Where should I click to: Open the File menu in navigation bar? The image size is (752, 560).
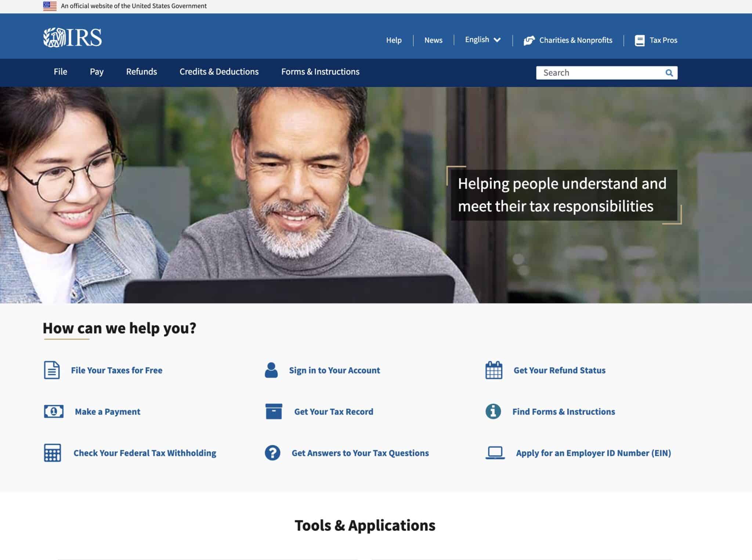pos(60,72)
